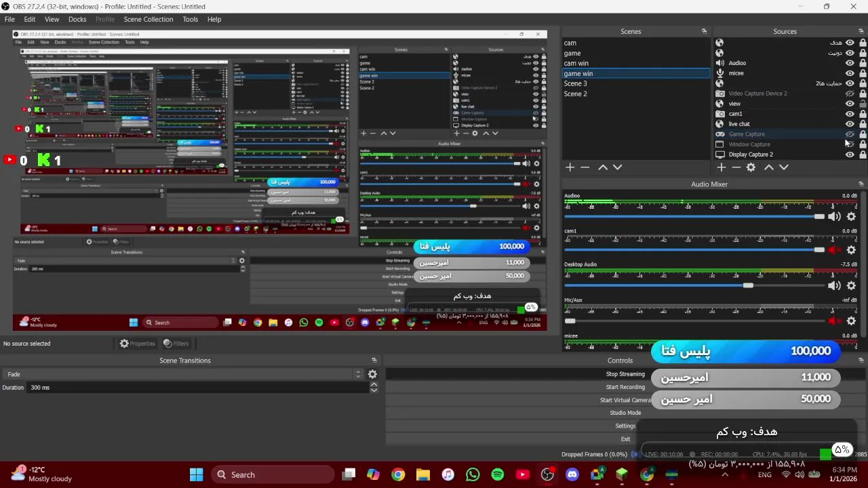Image resolution: width=868 pixels, height=488 pixels.
Task: Remove selected scene with the minus icon
Action: [585, 167]
